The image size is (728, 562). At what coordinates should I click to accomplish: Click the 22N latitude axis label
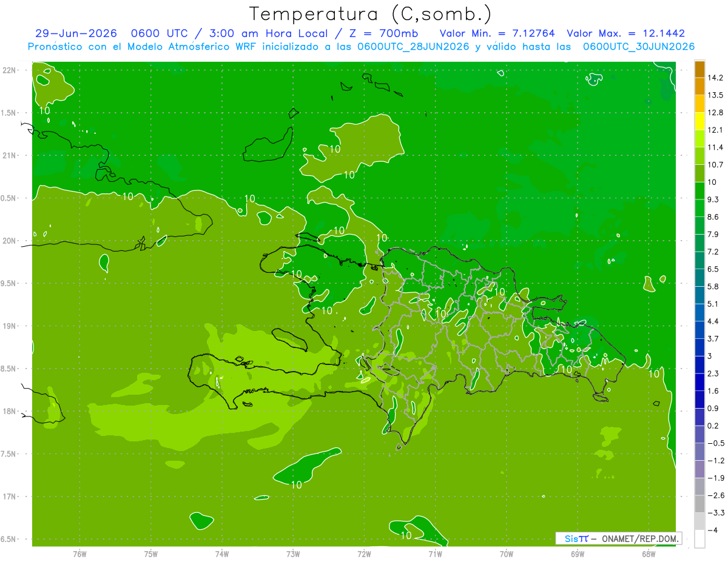tap(8, 70)
